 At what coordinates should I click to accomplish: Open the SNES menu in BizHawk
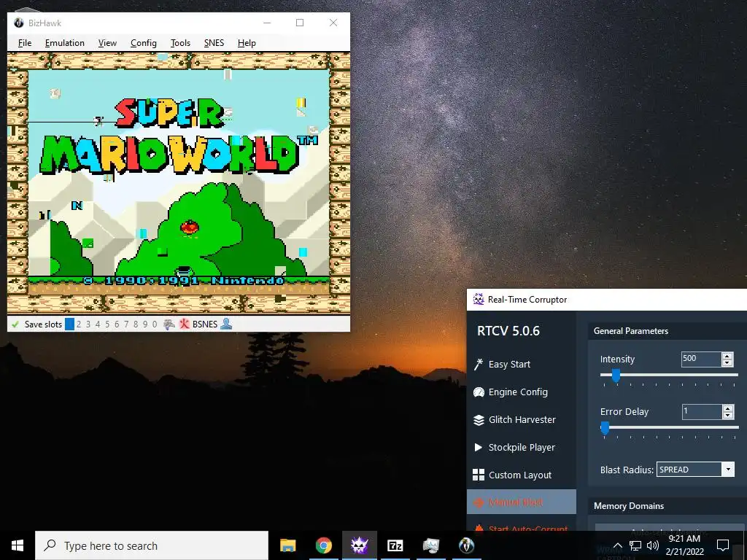214,43
